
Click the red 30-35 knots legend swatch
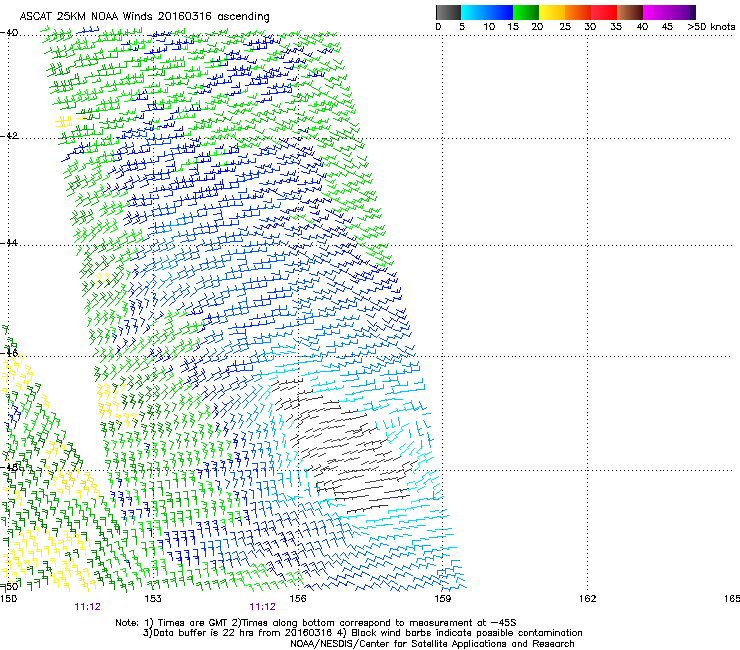pyautogui.click(x=604, y=12)
